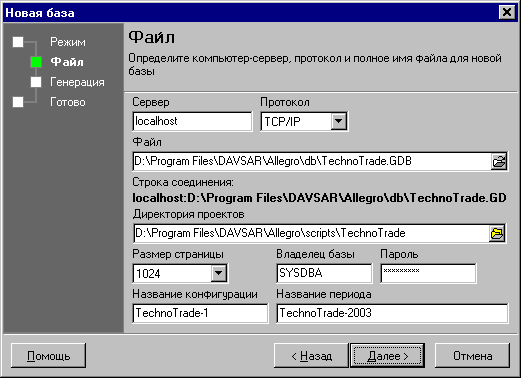Select the Генерация step marker

pos(36,82)
